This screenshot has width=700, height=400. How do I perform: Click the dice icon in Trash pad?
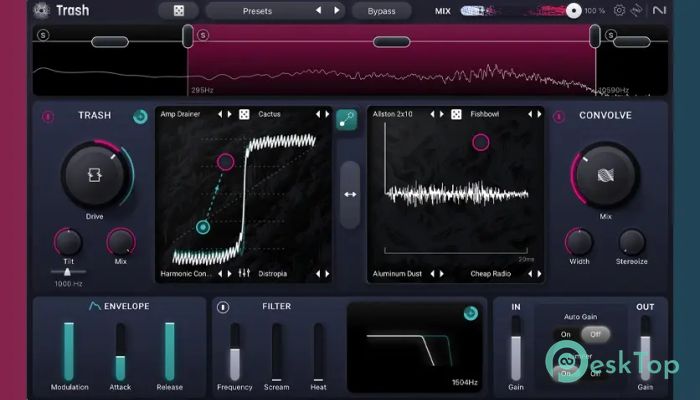click(243, 115)
